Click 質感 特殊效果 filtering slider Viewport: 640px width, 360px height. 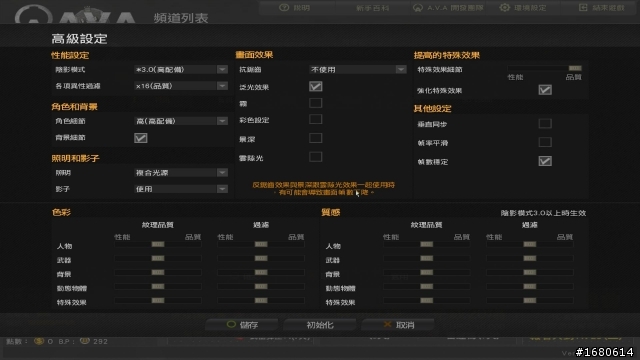(x=530, y=300)
